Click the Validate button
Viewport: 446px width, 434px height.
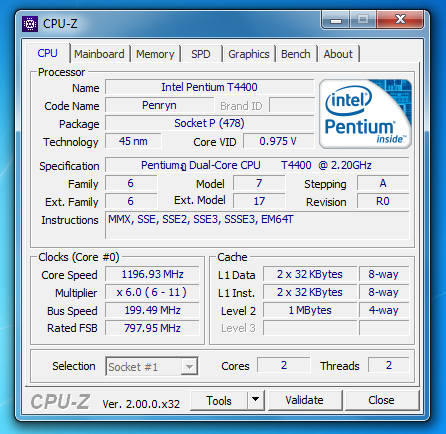click(305, 400)
